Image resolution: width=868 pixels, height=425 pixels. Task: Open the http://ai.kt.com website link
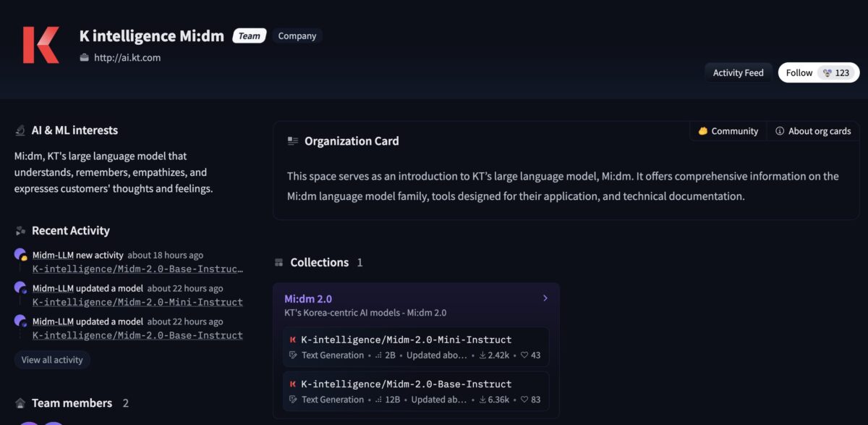tap(127, 58)
